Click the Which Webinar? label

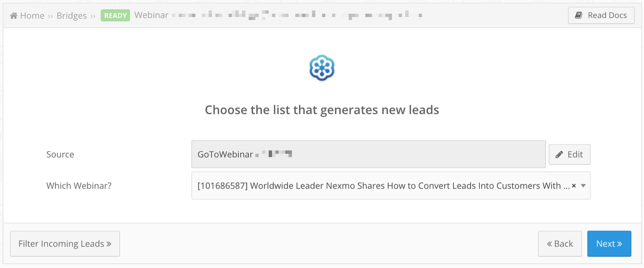pyautogui.click(x=79, y=186)
